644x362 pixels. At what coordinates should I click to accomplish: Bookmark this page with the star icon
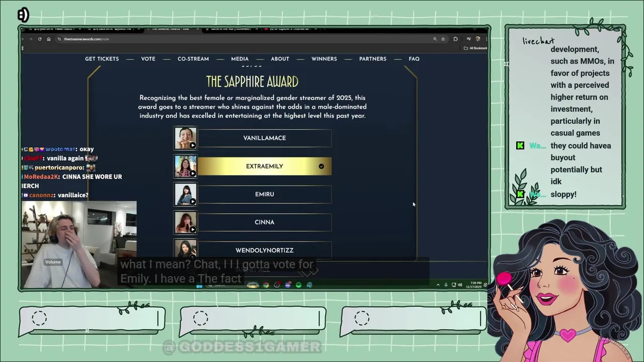pos(443,39)
